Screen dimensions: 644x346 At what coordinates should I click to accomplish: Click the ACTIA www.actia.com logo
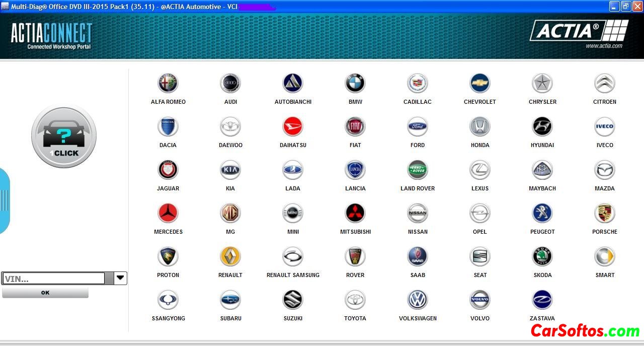pyautogui.click(x=579, y=33)
